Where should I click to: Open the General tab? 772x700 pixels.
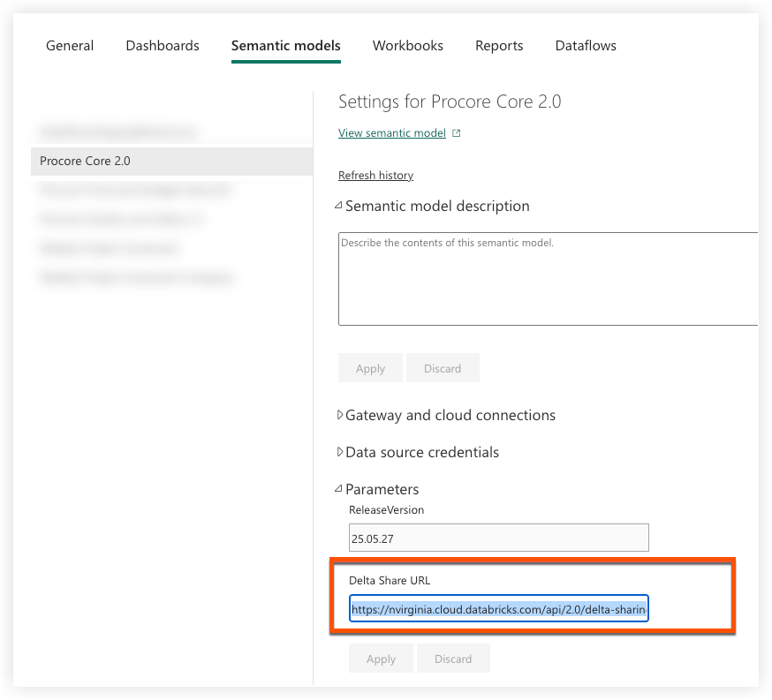click(x=69, y=45)
